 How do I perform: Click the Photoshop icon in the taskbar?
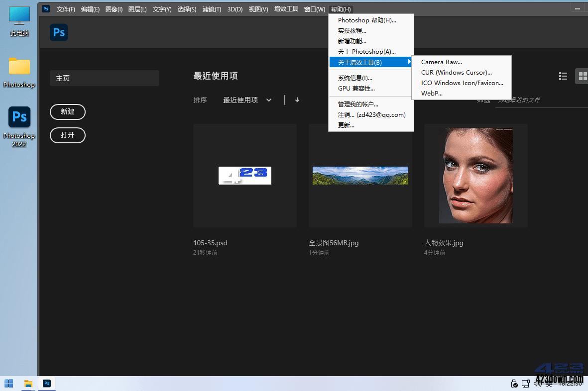46,383
